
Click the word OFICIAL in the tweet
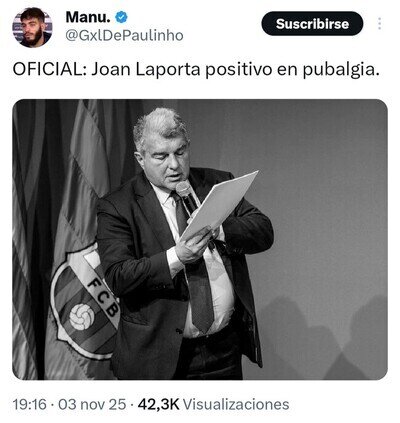click(x=47, y=69)
